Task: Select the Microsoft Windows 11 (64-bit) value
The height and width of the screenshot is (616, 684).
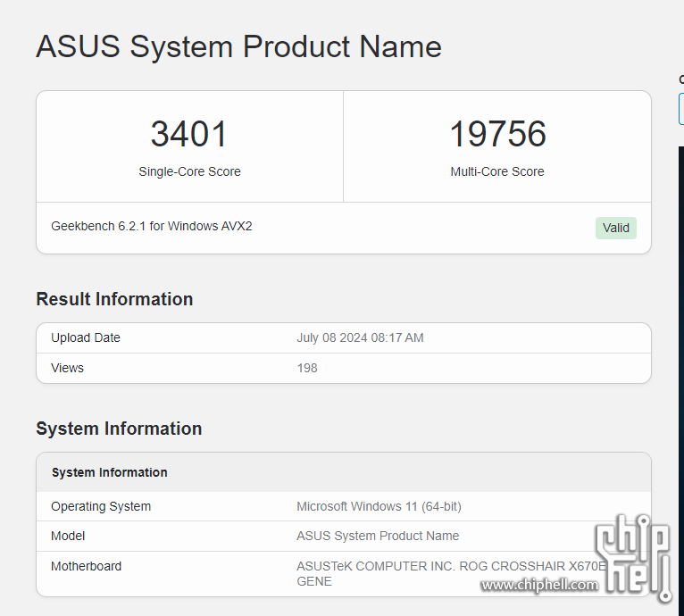Action: tap(379, 506)
